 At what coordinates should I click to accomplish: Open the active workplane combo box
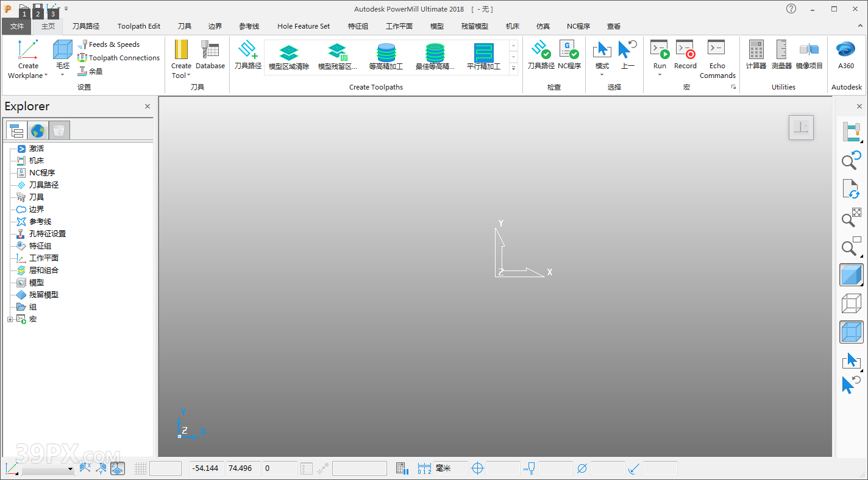pos(48,470)
